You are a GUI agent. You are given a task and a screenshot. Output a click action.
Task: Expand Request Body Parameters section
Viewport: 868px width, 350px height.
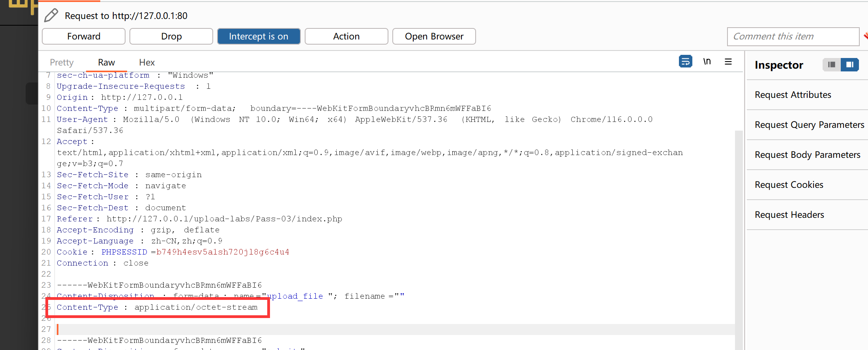click(x=807, y=155)
